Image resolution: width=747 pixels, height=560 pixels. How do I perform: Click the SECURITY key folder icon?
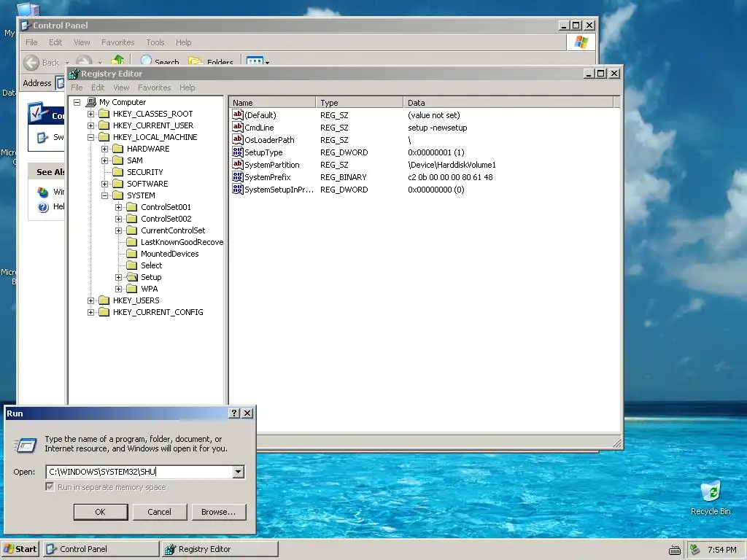117,172
